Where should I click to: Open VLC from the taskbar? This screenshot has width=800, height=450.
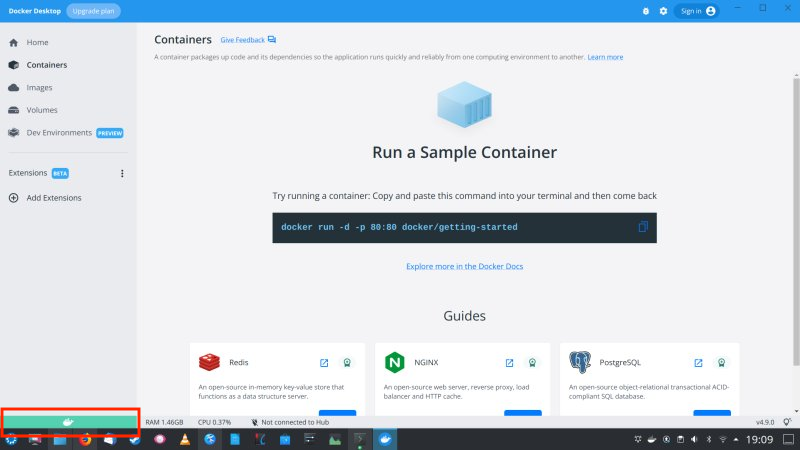(x=185, y=439)
